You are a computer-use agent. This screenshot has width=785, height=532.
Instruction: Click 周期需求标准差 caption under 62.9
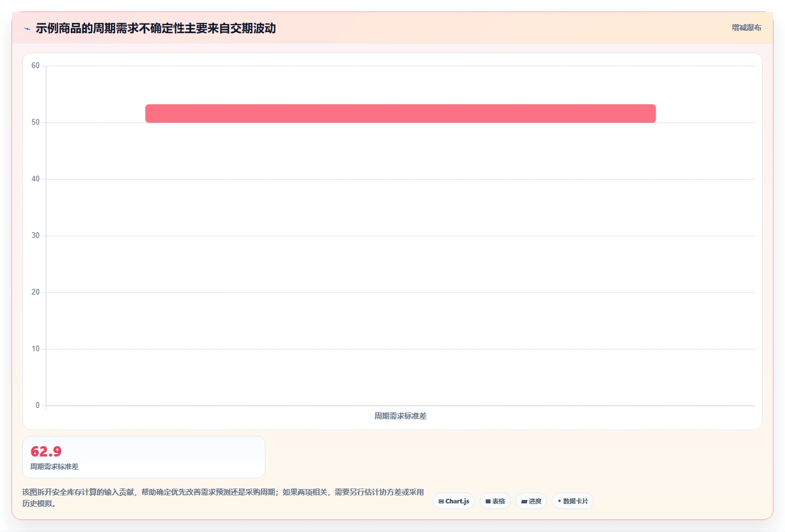tap(54, 467)
